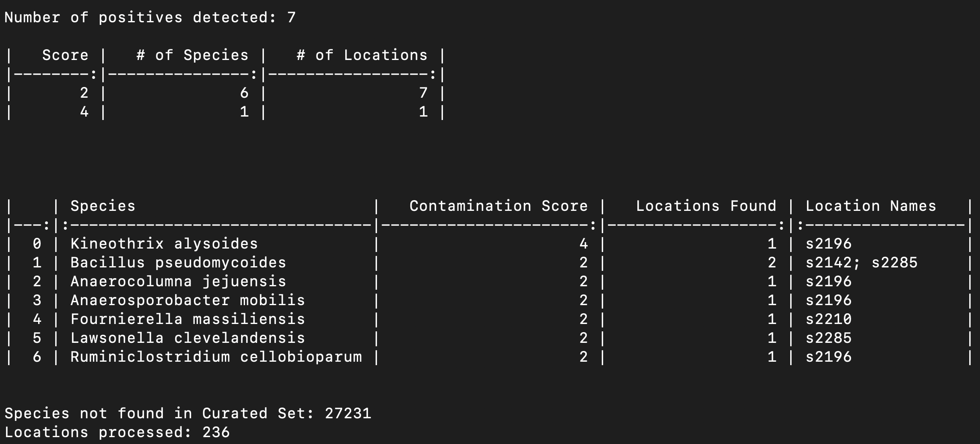
Task: Click the Contamination Score column header
Action: [x=498, y=206]
